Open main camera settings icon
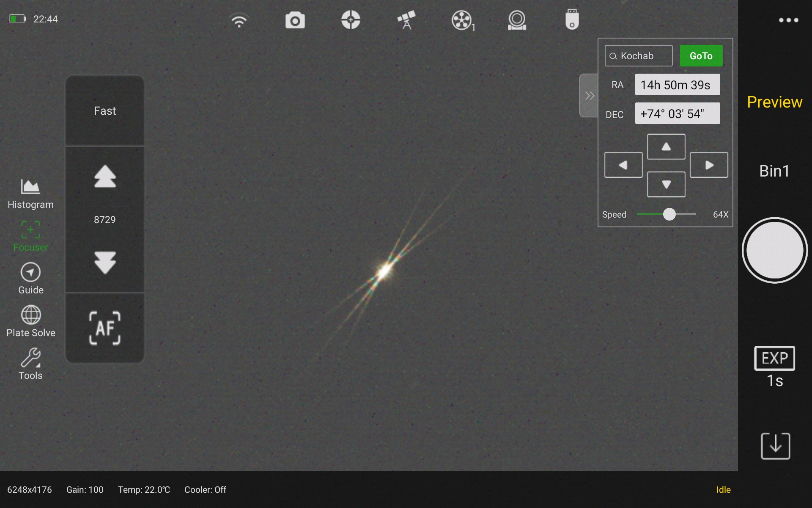The width and height of the screenshot is (812, 508). 295,20
